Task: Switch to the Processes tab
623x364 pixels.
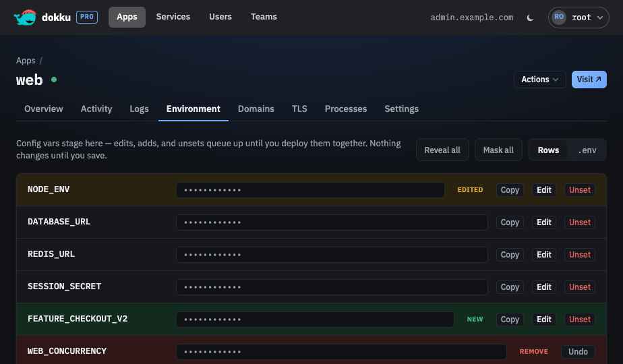Action: (346, 109)
